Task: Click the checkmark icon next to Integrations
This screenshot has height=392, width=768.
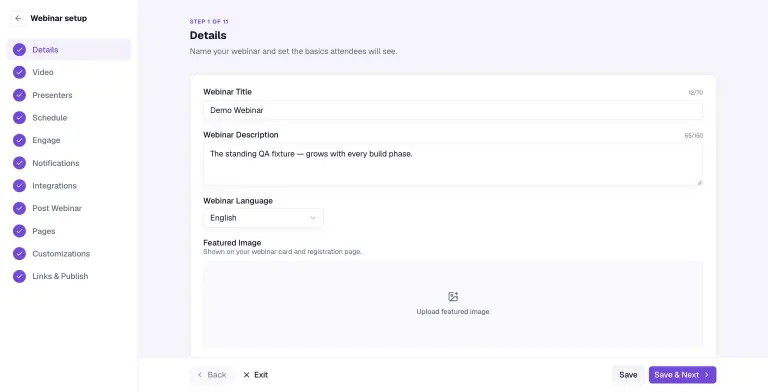Action: [20, 186]
